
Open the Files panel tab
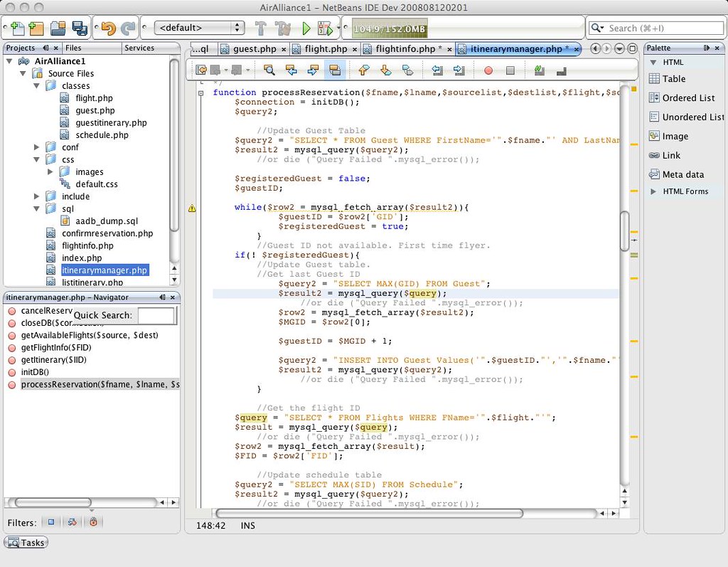pos(73,48)
